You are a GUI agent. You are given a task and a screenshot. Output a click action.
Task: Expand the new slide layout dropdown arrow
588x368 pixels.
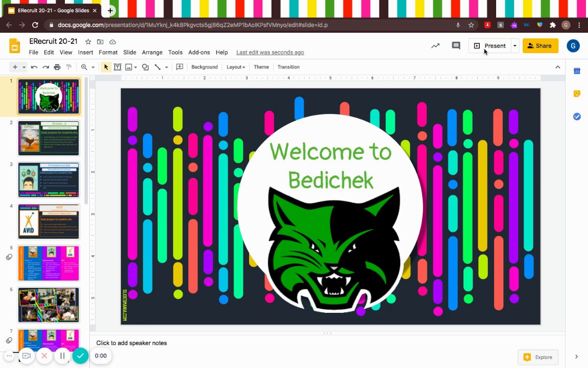pyautogui.click(x=23, y=67)
